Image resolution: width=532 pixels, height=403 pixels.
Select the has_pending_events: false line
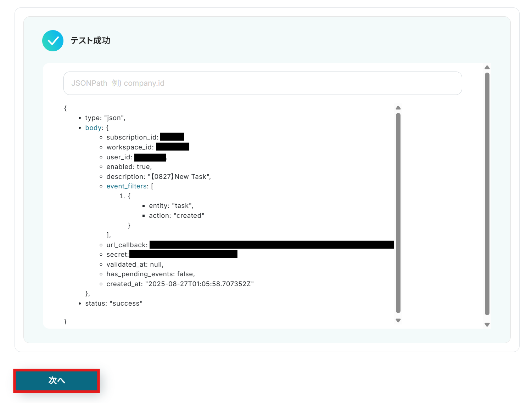tap(151, 274)
